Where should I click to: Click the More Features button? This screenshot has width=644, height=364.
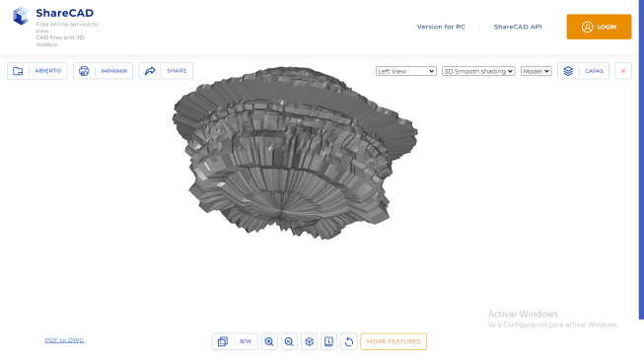[x=394, y=341]
